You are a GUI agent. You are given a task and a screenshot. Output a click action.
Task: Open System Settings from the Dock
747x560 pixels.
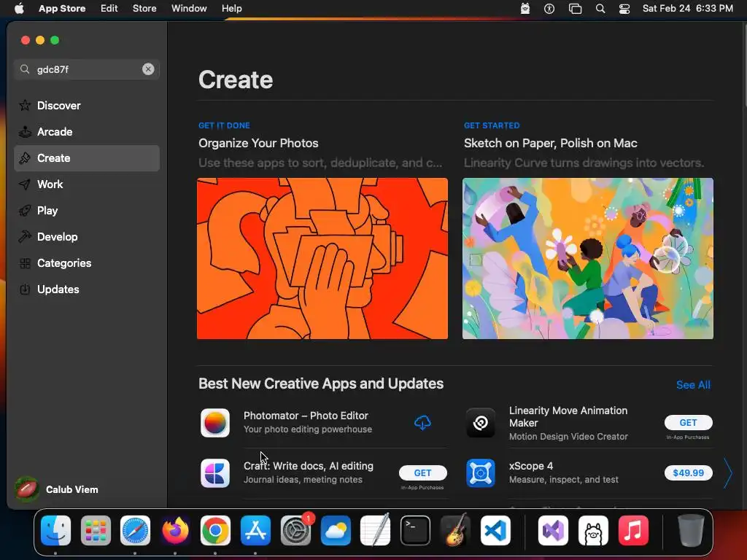(295, 530)
